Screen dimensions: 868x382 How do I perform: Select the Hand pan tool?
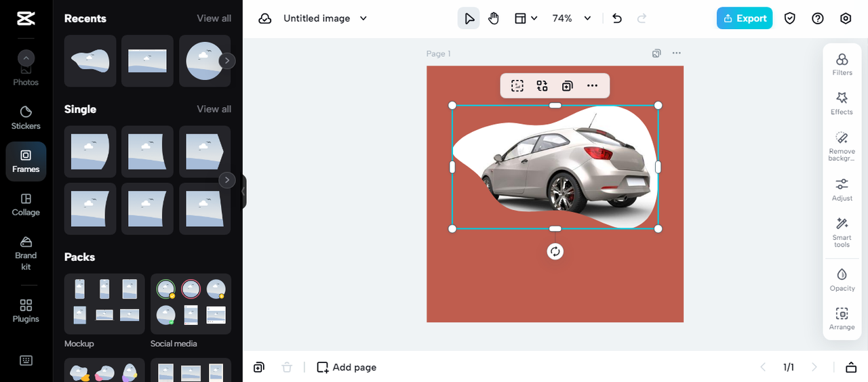pyautogui.click(x=494, y=18)
